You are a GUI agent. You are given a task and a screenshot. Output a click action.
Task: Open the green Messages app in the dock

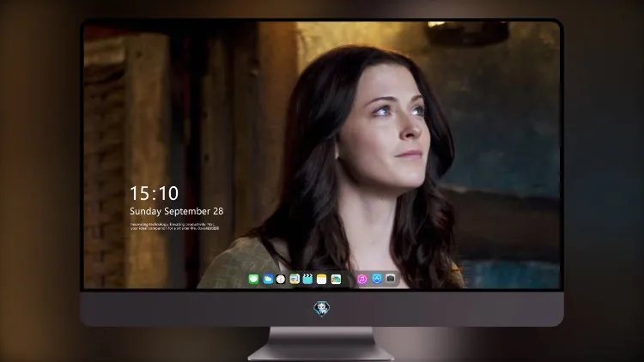(x=253, y=279)
